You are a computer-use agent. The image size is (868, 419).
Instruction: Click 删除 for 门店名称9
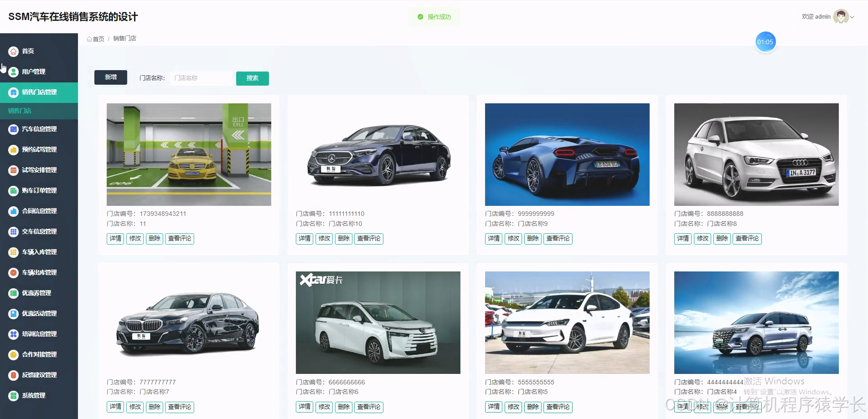(x=533, y=239)
